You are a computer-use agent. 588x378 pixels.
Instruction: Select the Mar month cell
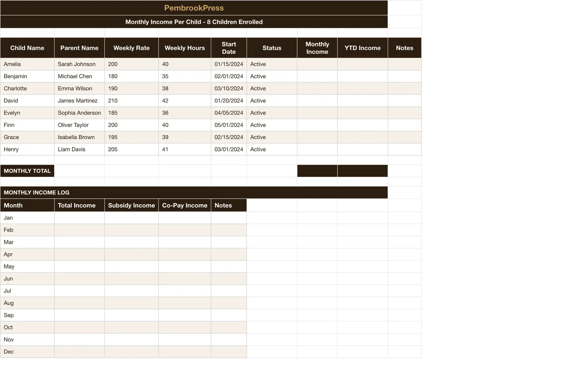click(x=27, y=242)
